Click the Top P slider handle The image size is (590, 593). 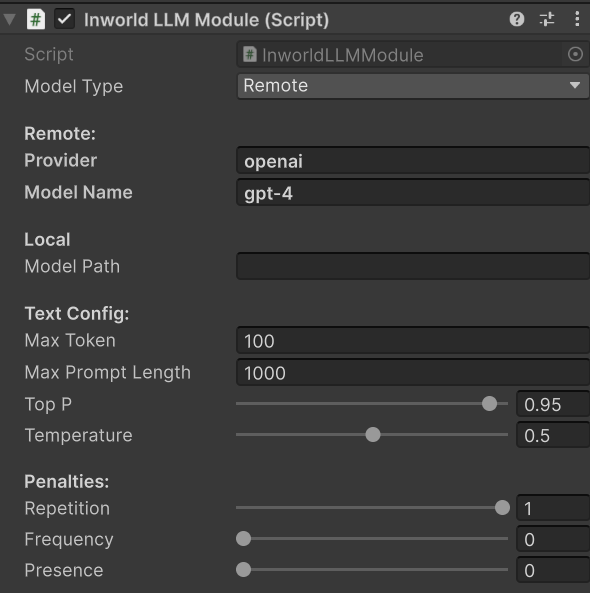(489, 404)
